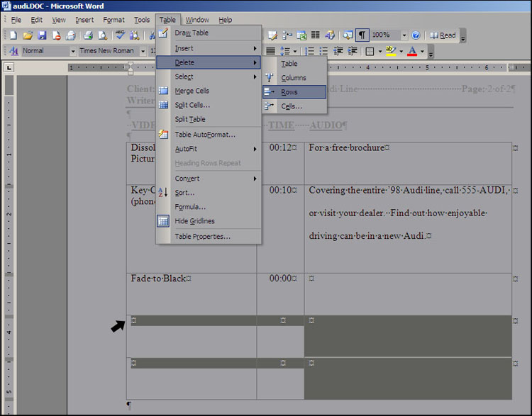Expand Formatting toolbar options chevron
The height and width of the screenshot is (416, 532).
tap(431, 52)
